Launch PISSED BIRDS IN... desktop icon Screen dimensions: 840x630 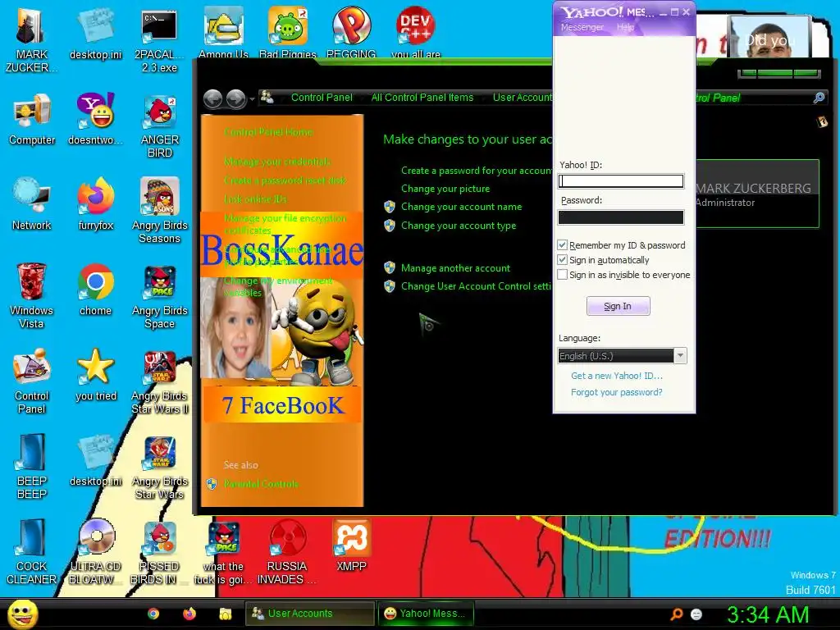[159, 552]
